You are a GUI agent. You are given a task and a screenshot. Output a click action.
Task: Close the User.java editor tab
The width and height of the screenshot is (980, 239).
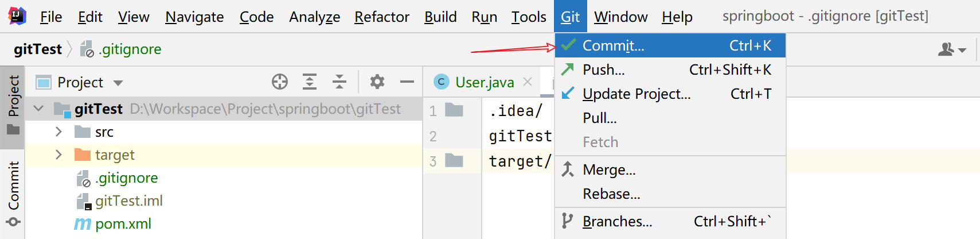[528, 82]
